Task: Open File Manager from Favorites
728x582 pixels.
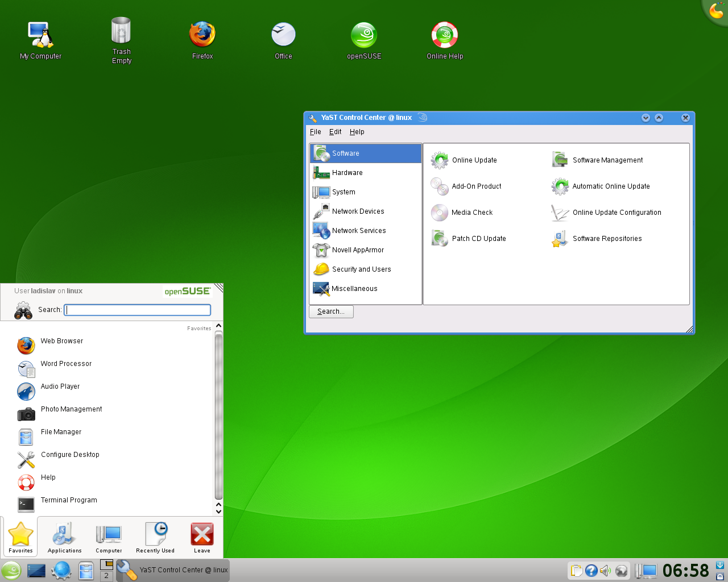Action: (x=108, y=435)
